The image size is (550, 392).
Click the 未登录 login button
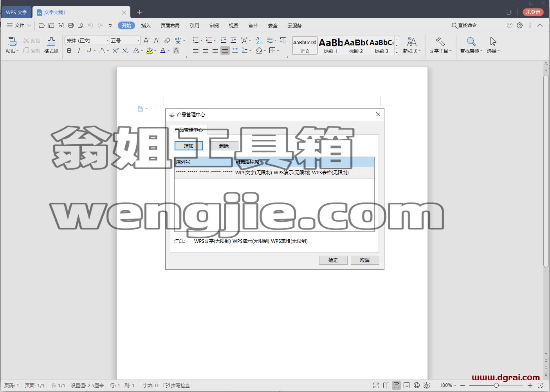click(x=533, y=12)
